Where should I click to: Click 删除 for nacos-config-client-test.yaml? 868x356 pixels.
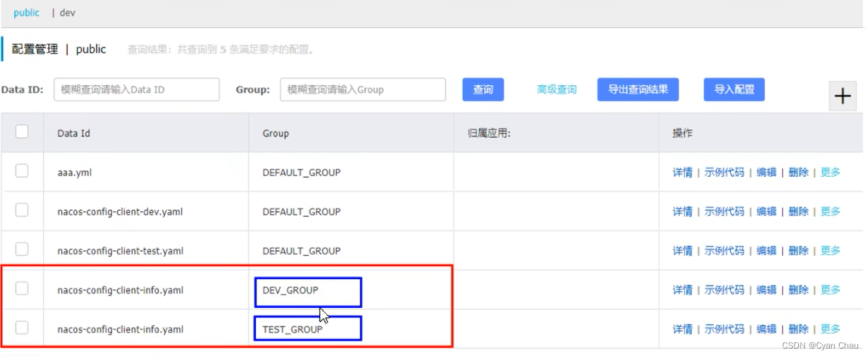[x=799, y=251]
